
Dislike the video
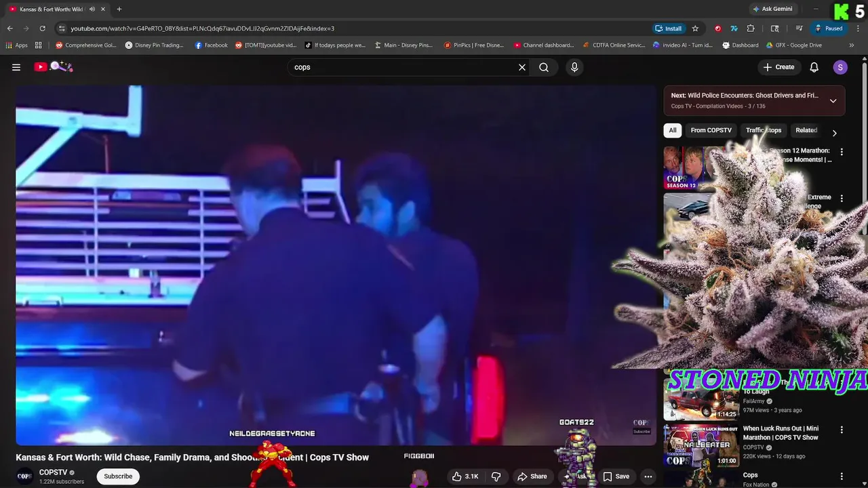(x=496, y=476)
